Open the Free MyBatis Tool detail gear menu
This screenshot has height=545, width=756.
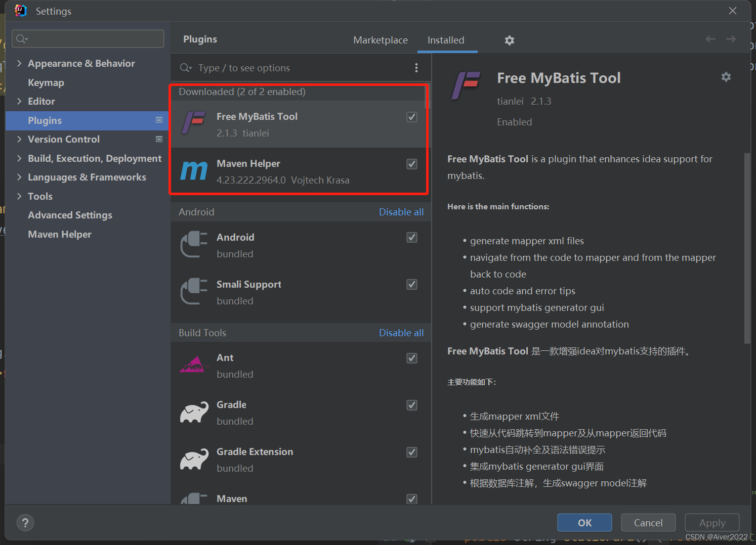(726, 77)
